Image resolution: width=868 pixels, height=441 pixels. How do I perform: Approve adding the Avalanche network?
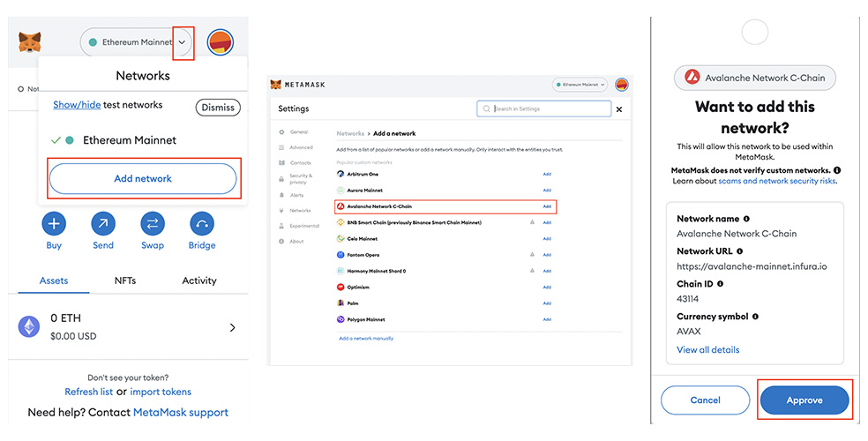[804, 400]
